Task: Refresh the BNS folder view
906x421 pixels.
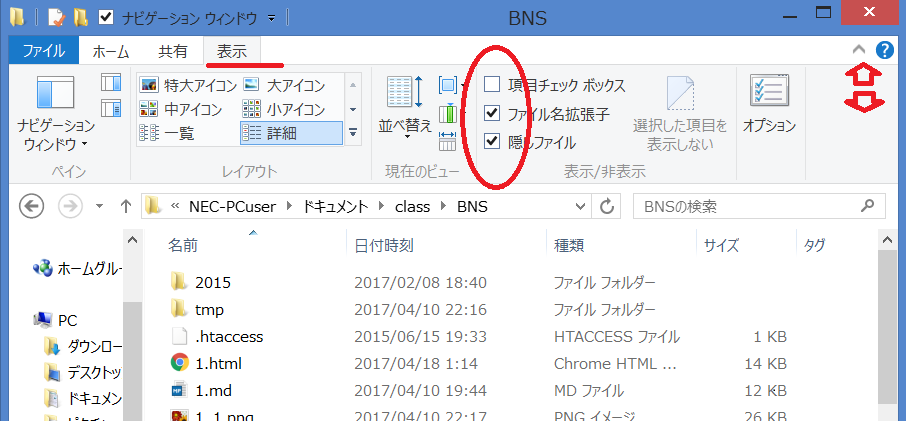Action: 607,206
